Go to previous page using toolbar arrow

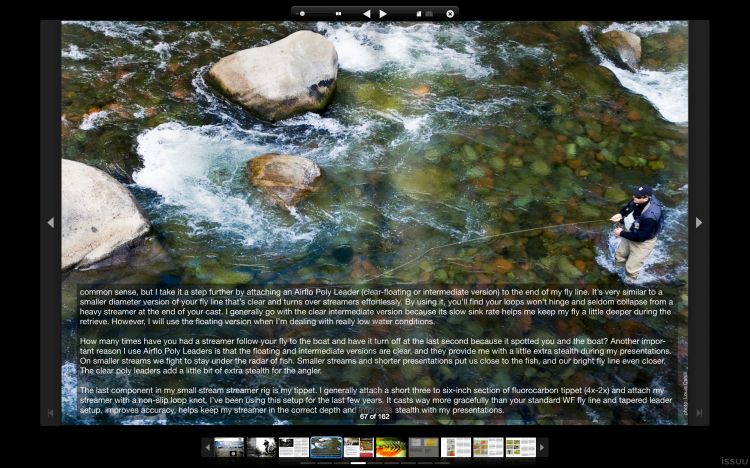coord(366,14)
